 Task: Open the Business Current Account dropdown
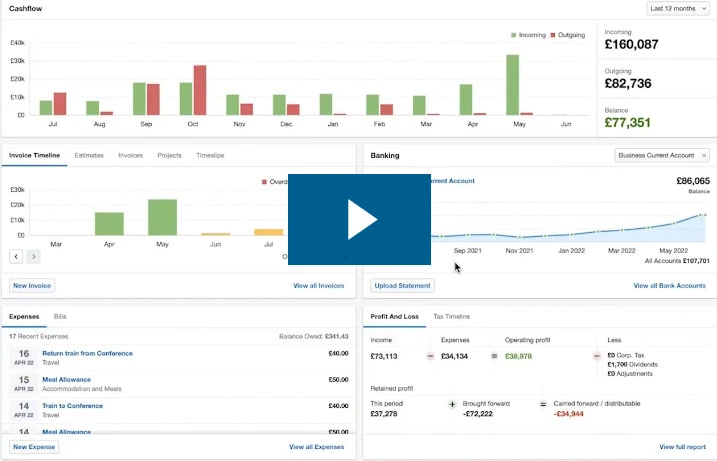click(x=662, y=155)
